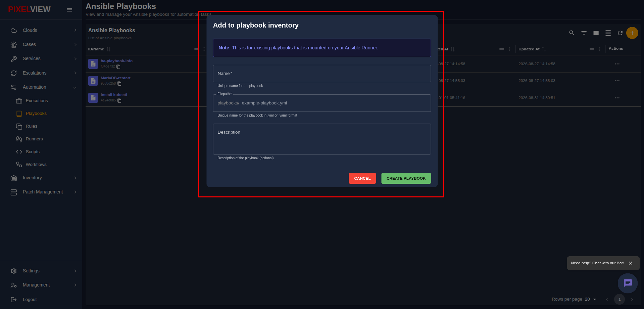644x309 pixels.
Task: Click the search icon in playbooks toolbar
Action: pos(572,33)
